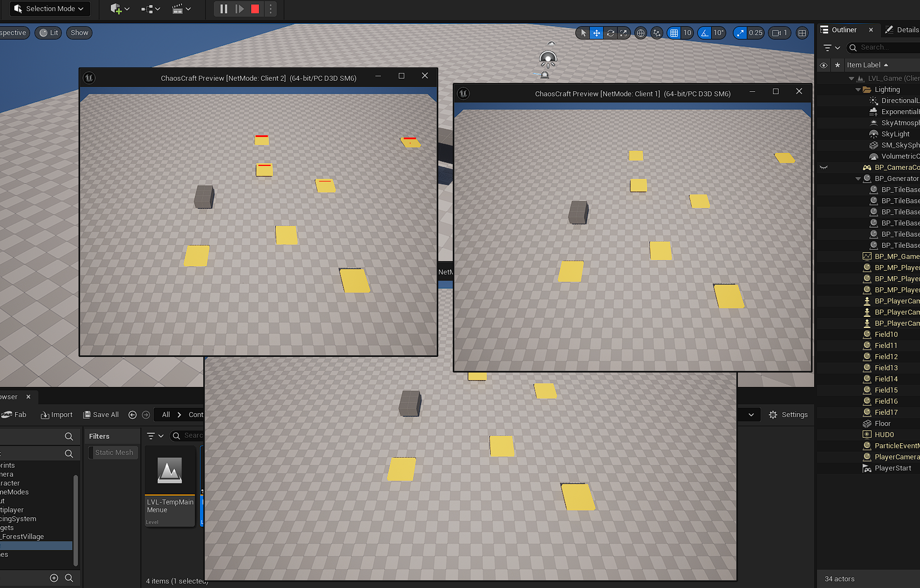Toggle rotation angle snapping
This screenshot has width=920, height=588.
pyautogui.click(x=705, y=33)
